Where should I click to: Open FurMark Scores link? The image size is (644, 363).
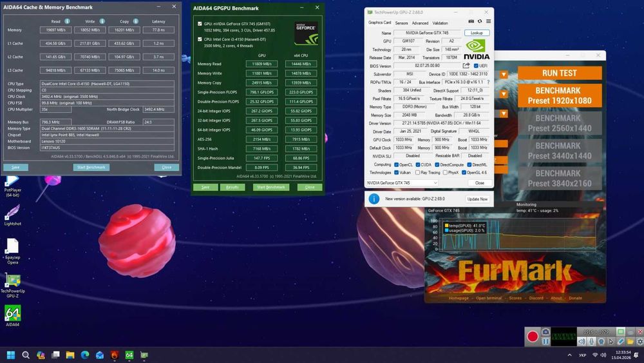click(515, 298)
